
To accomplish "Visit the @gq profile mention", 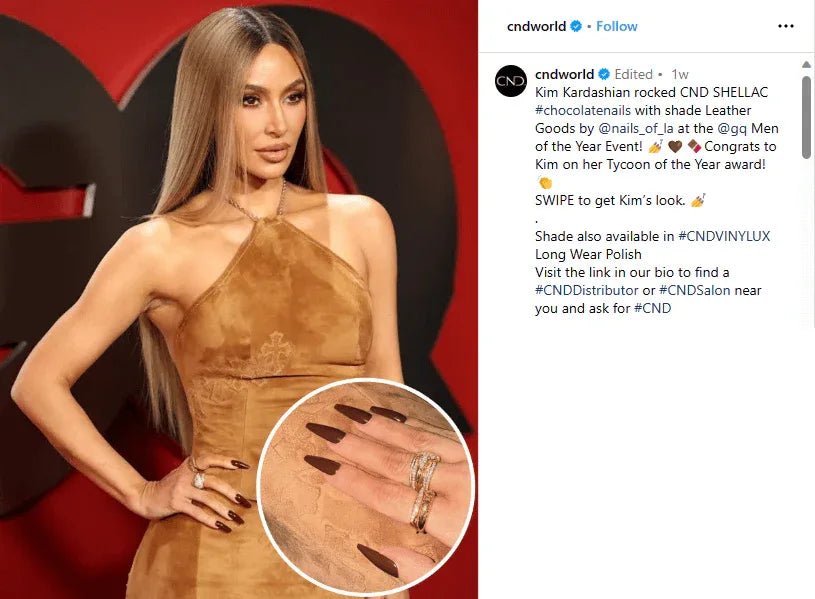I will pos(732,128).
